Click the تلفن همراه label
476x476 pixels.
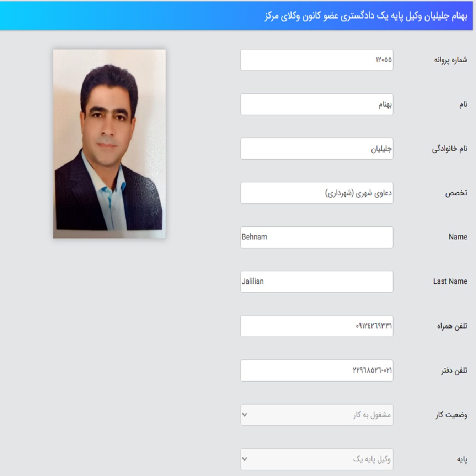pos(452,326)
